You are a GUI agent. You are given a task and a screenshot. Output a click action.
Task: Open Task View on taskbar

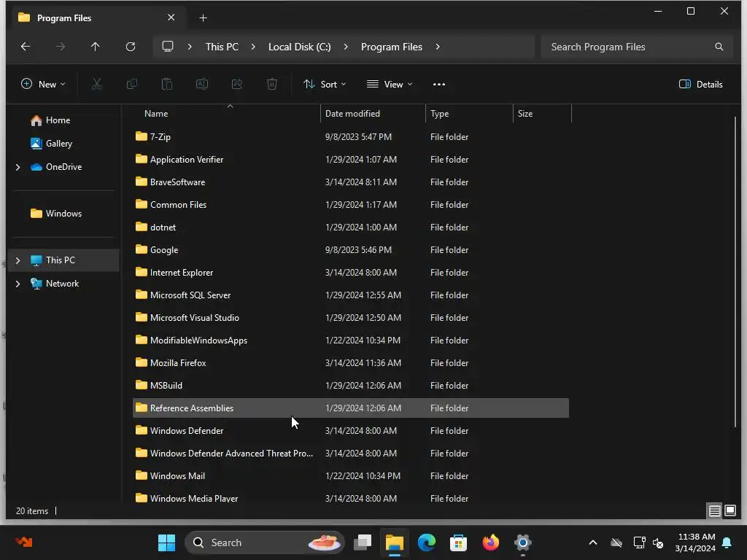pyautogui.click(x=363, y=542)
